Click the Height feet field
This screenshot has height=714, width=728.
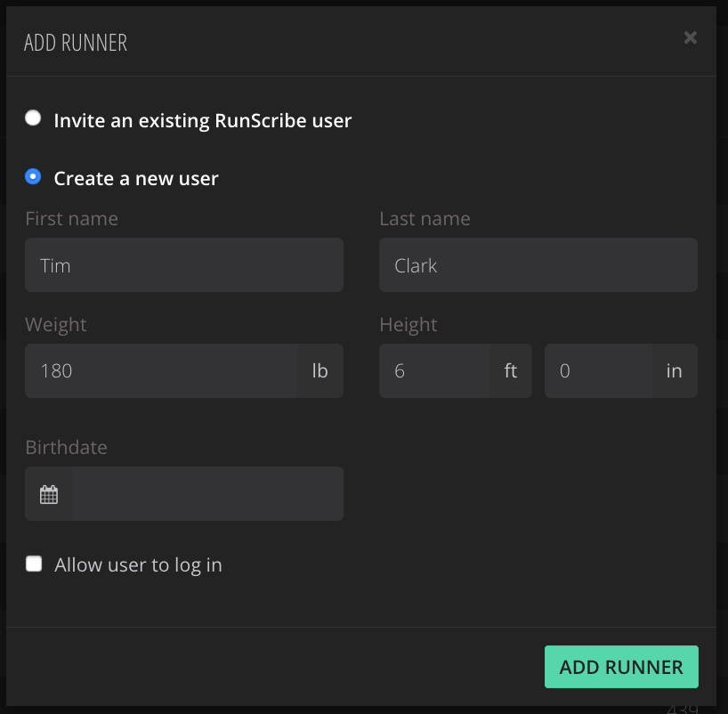point(434,370)
